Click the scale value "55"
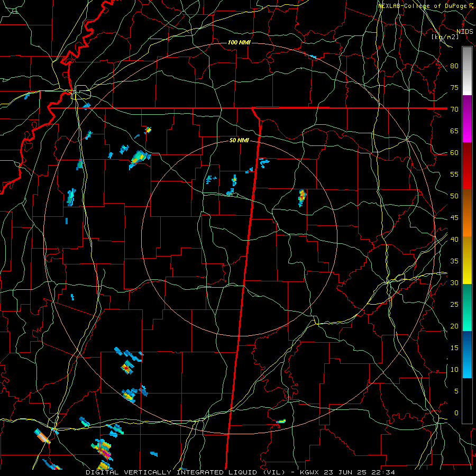The image size is (476, 476). 454,174
